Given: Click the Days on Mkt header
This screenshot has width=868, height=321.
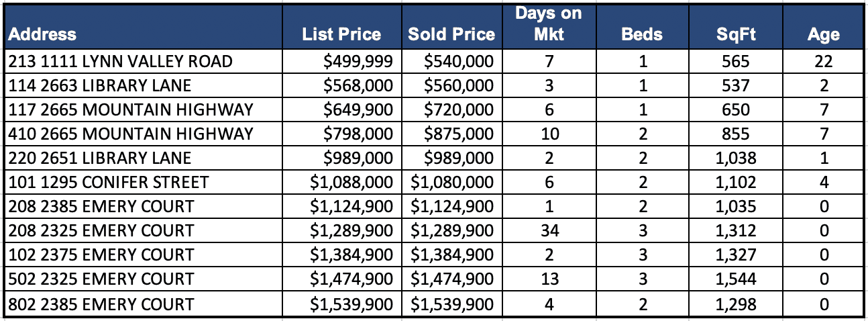Looking at the screenshot, I should tap(548, 24).
